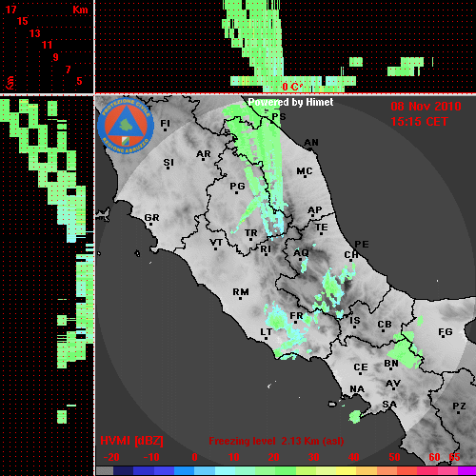Click the PE city label
Viewport: 476px width, 476px height.
(x=362, y=245)
